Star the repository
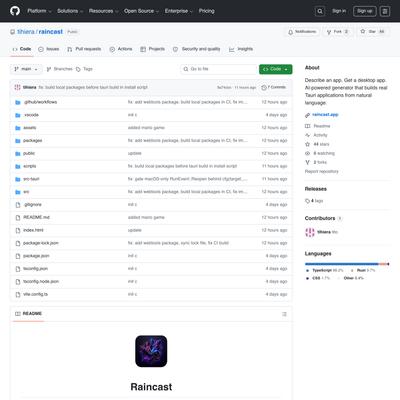This screenshot has width=400, height=400. click(x=372, y=32)
